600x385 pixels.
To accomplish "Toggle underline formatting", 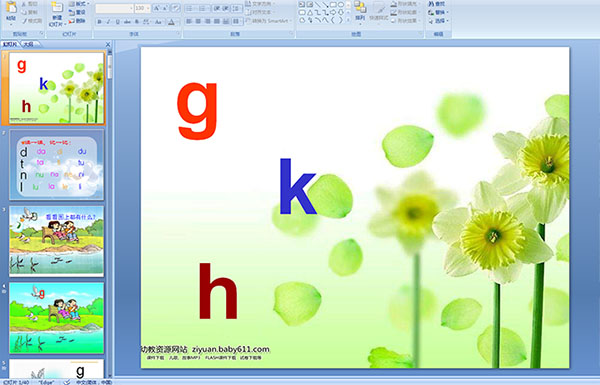I will pos(117,22).
